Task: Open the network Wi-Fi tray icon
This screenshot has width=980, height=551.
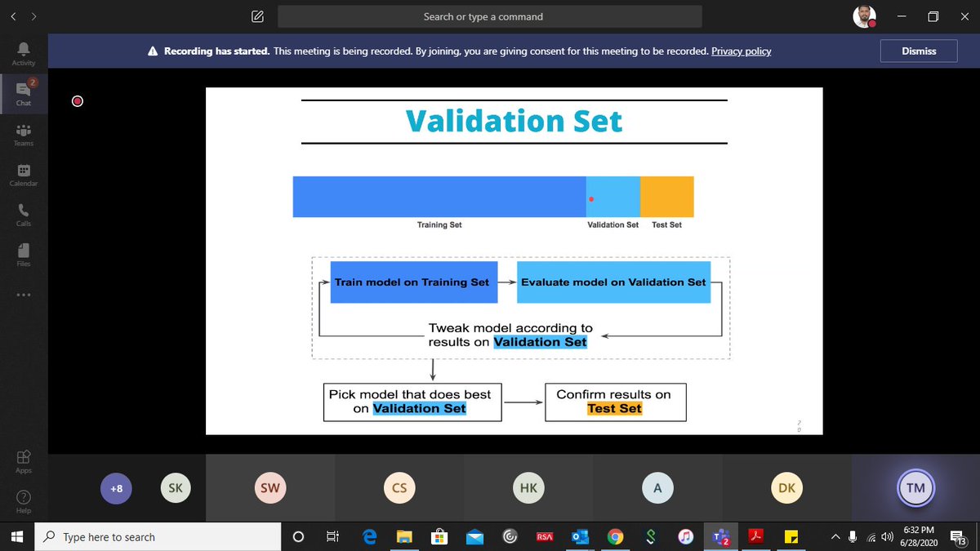Action: click(x=871, y=536)
